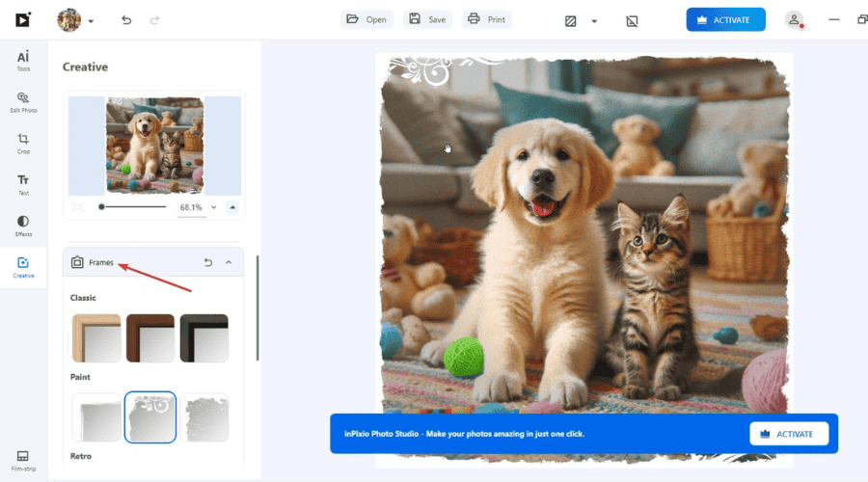This screenshot has height=482, width=868.
Task: Click the navigator preview thumbnail
Action: point(154,146)
